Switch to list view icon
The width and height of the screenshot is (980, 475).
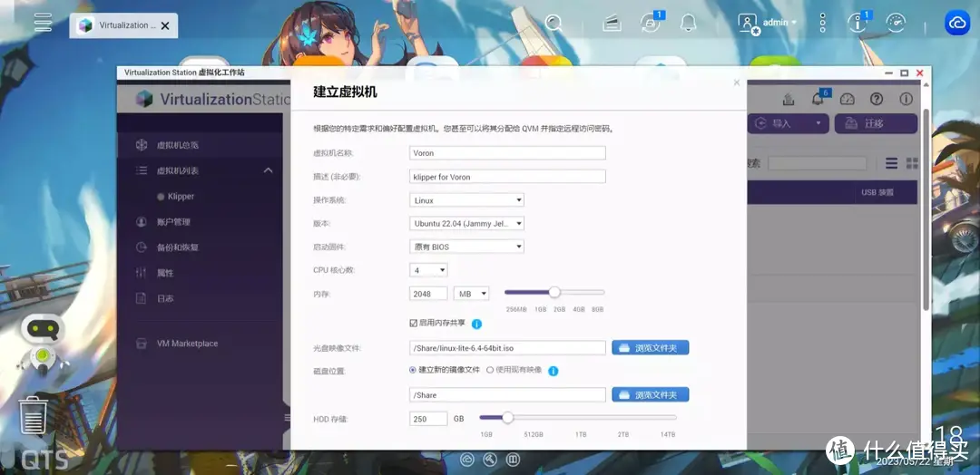pos(891,163)
